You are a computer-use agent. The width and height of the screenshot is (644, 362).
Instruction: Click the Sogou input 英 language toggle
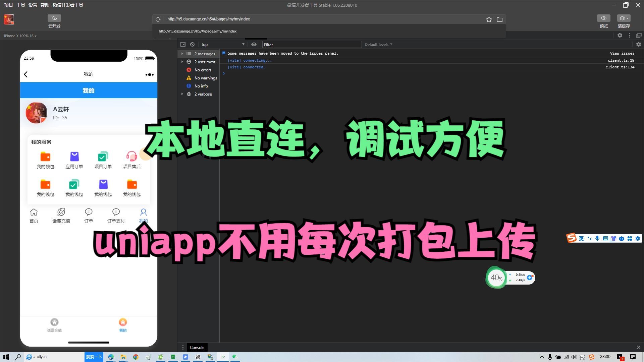[581, 238]
